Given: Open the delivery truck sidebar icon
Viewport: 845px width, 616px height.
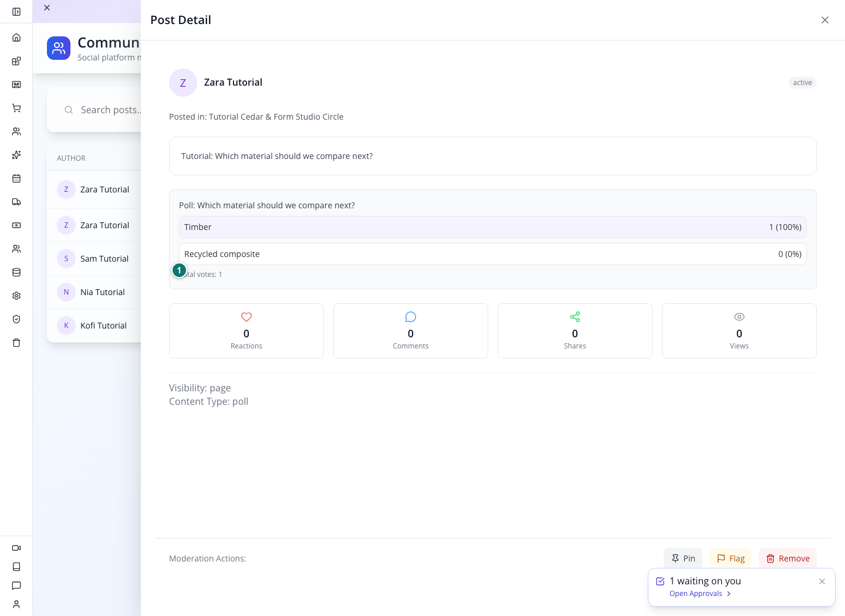Looking at the screenshot, I should [x=16, y=202].
